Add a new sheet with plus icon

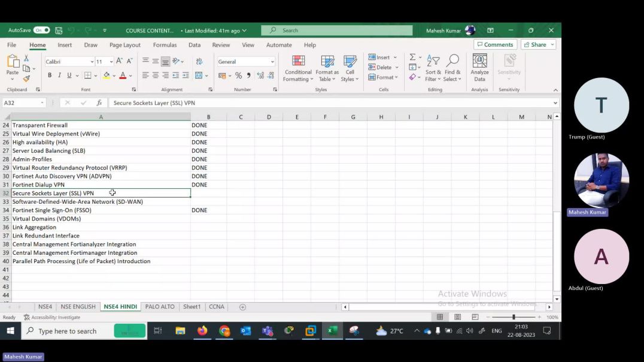(242, 307)
